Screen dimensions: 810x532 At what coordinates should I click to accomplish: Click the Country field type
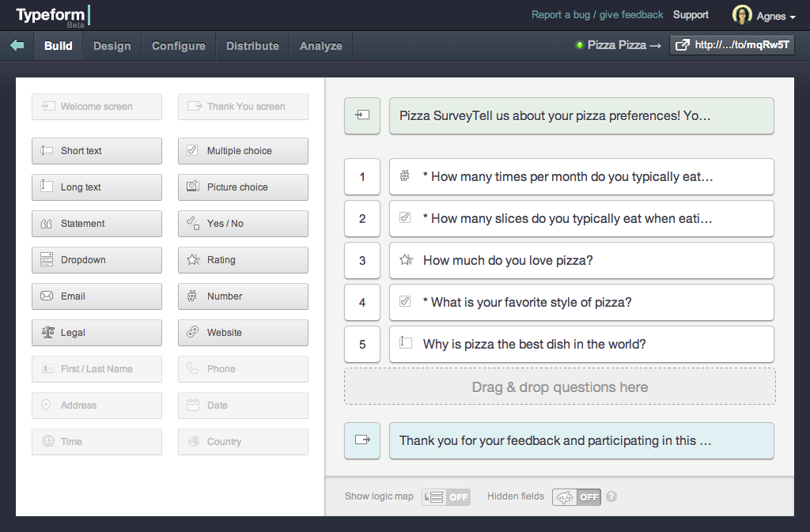(244, 442)
